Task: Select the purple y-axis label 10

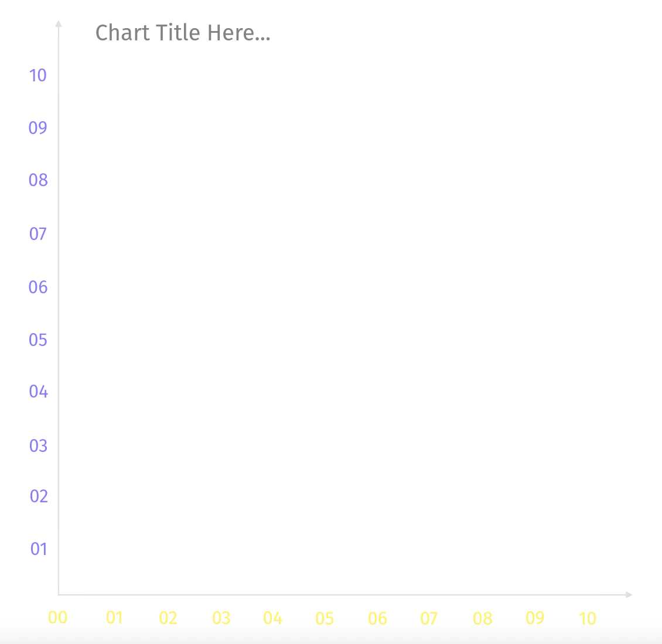Action: [38, 76]
